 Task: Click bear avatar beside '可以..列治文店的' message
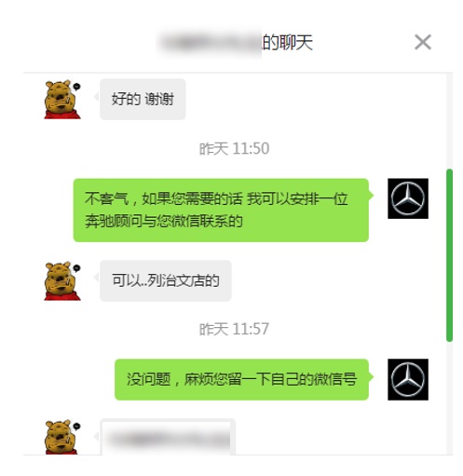(62, 280)
